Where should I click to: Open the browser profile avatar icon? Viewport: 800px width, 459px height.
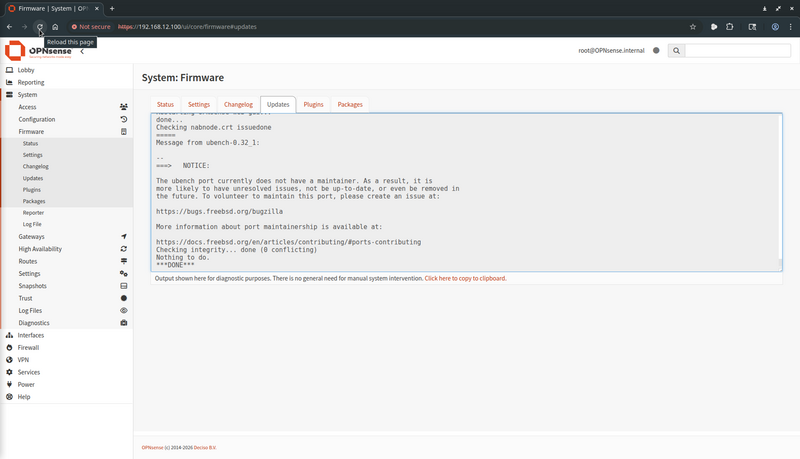775,27
